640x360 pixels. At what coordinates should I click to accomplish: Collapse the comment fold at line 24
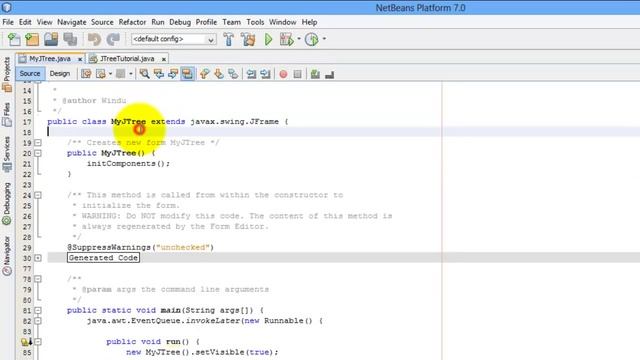[x=38, y=196]
